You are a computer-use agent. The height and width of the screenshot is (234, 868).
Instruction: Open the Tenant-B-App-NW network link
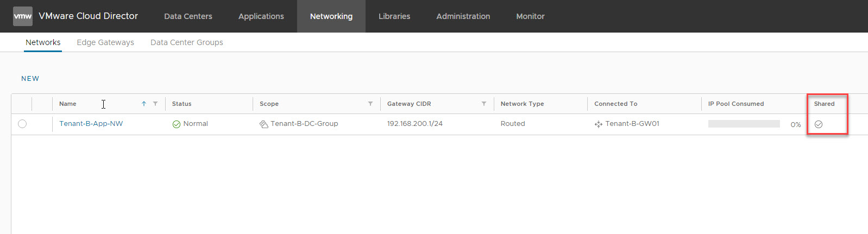(91, 124)
